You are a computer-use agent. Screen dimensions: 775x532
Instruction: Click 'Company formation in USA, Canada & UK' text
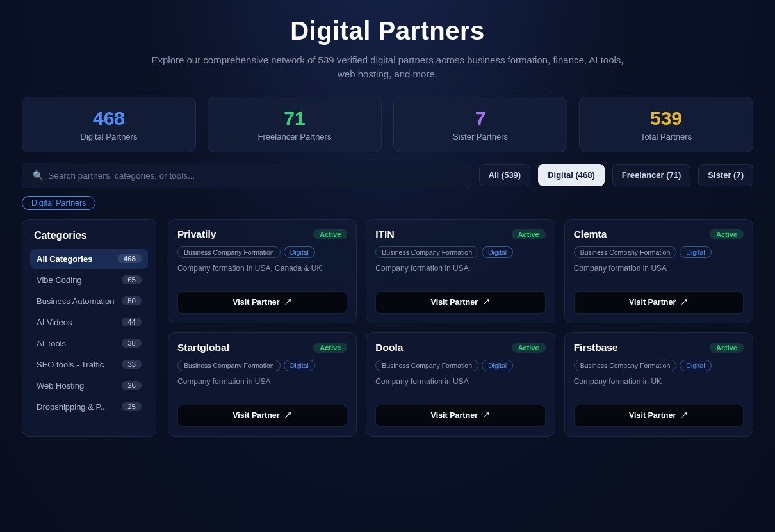[x=250, y=268]
